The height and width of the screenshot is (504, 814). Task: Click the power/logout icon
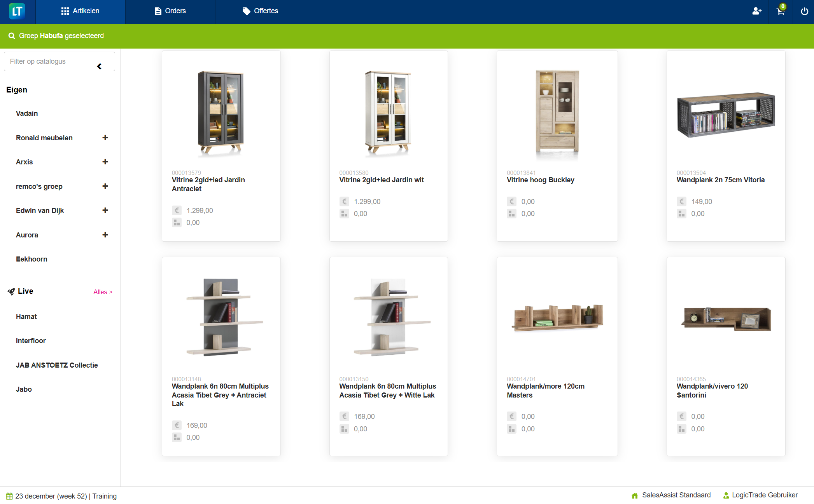tap(804, 11)
